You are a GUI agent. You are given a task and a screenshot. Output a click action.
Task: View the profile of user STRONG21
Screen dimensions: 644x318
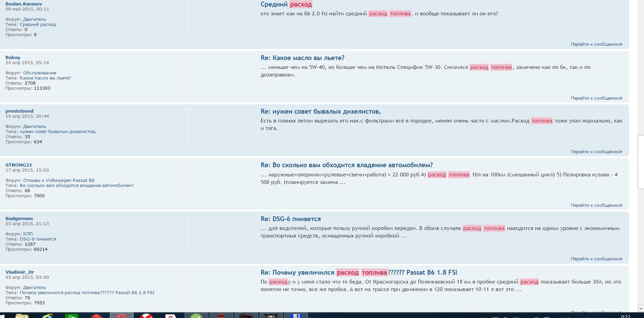[x=18, y=165]
